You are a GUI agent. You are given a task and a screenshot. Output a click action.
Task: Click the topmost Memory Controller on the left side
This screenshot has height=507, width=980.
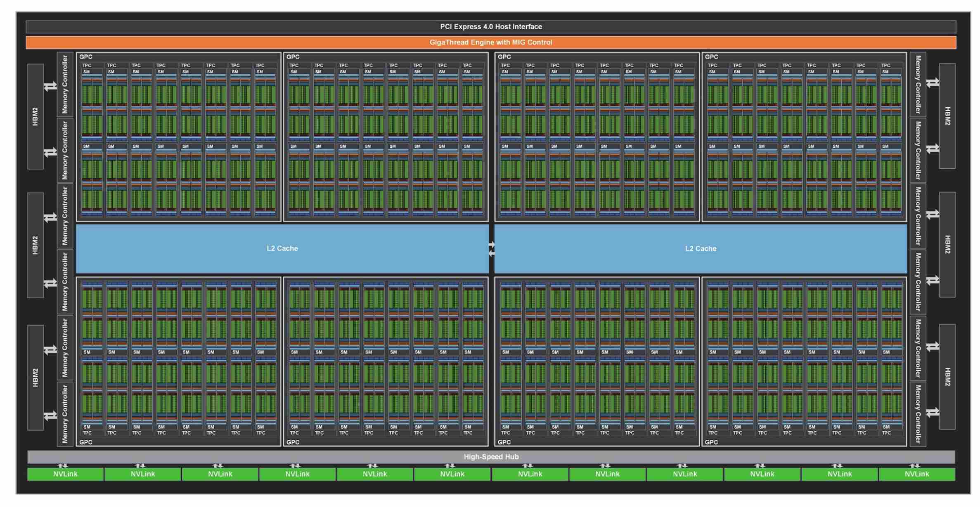click(x=65, y=85)
